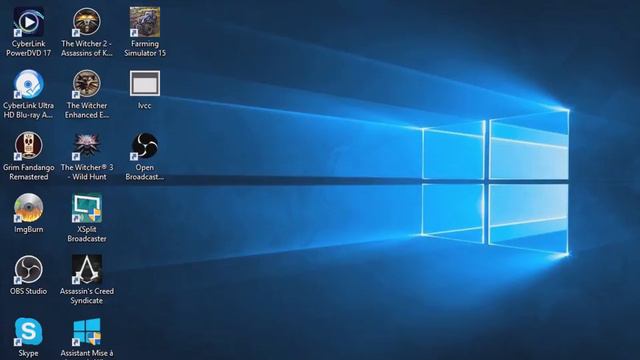640x360 pixels.
Task: Click 'The Witcher® 3 - Wild Hunt' label
Action: [87, 172]
